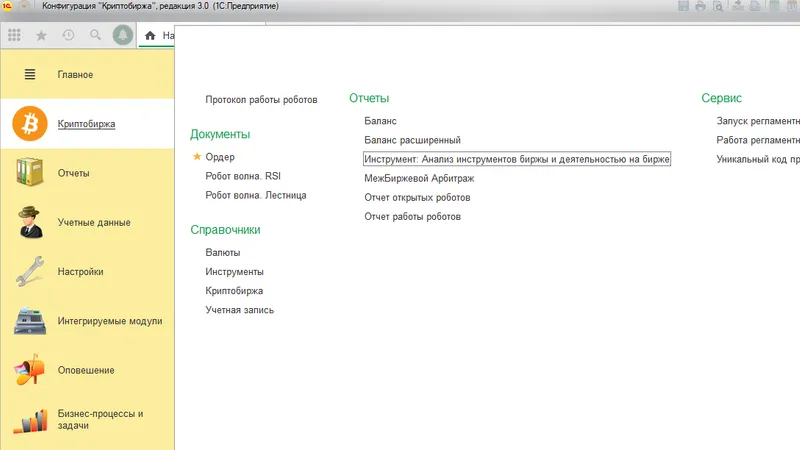Viewport: 800px width, 450px height.
Task: Click the bar chart Бизнес-процессы icon
Action: coord(30,421)
